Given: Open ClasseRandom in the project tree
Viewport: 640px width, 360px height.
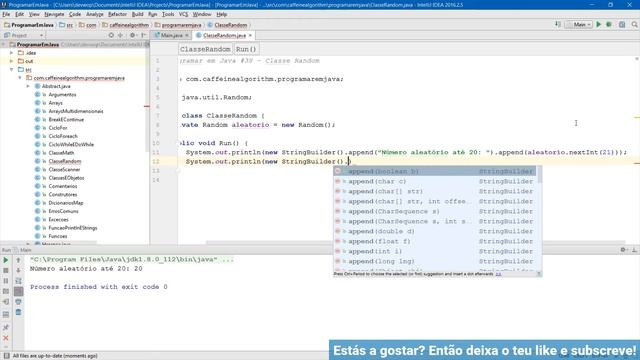Looking at the screenshot, I should pyautogui.click(x=64, y=161).
